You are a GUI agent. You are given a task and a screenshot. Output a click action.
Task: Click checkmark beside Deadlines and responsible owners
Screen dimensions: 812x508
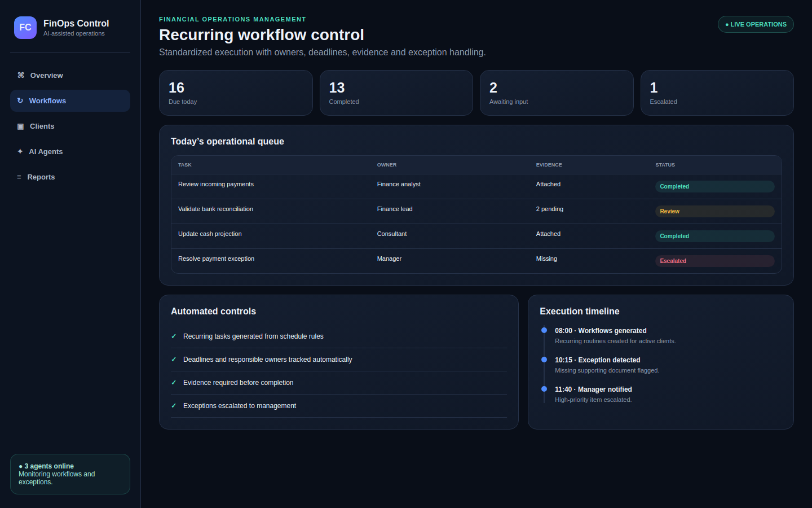[x=174, y=360]
